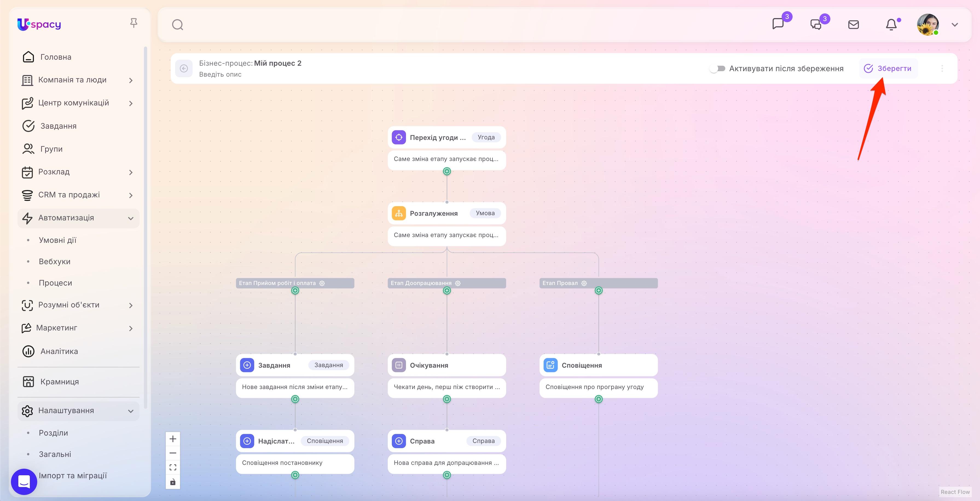Open the profile dropdown arrow top-right
The height and width of the screenshot is (501, 980).
coord(955,24)
